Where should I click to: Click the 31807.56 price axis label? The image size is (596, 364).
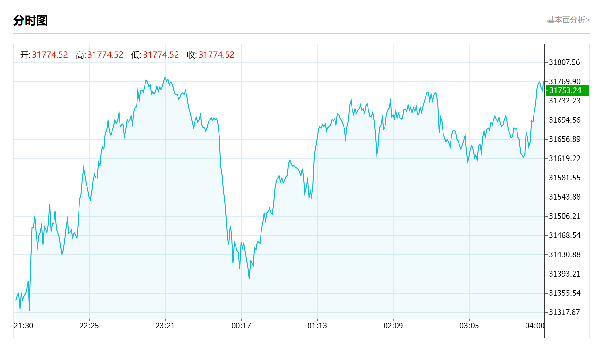pos(564,62)
